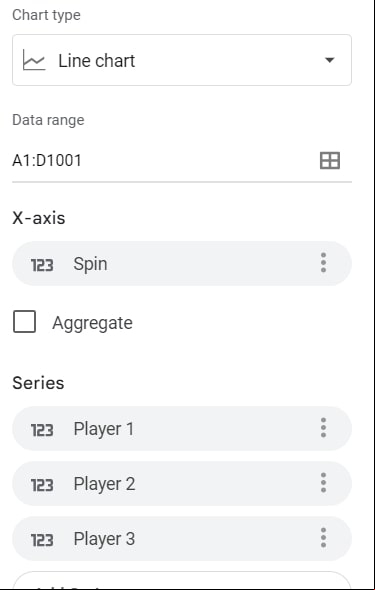Click the 123 number icon beside Player 2
The width and height of the screenshot is (375, 590).
(x=42, y=485)
